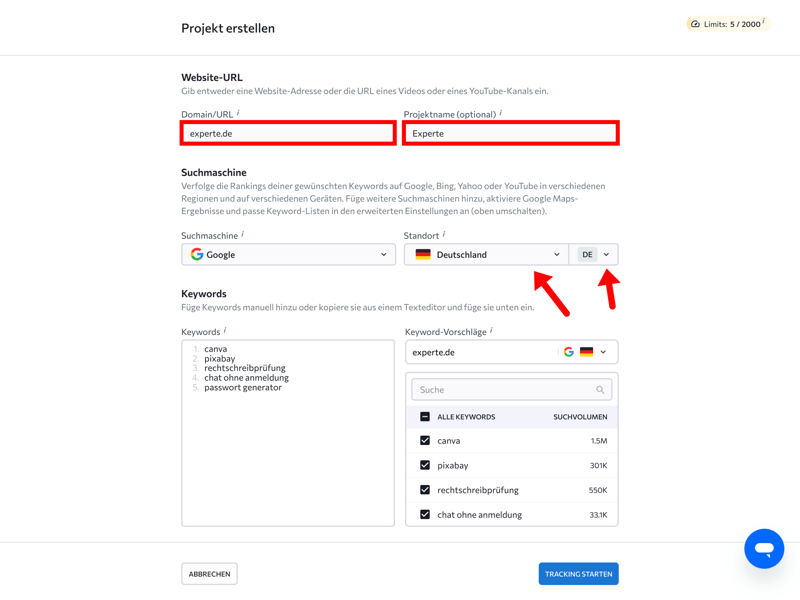Viewport: 800px width, 600px height.
Task: Click info icon beside Projektname label
Action: 501,113
